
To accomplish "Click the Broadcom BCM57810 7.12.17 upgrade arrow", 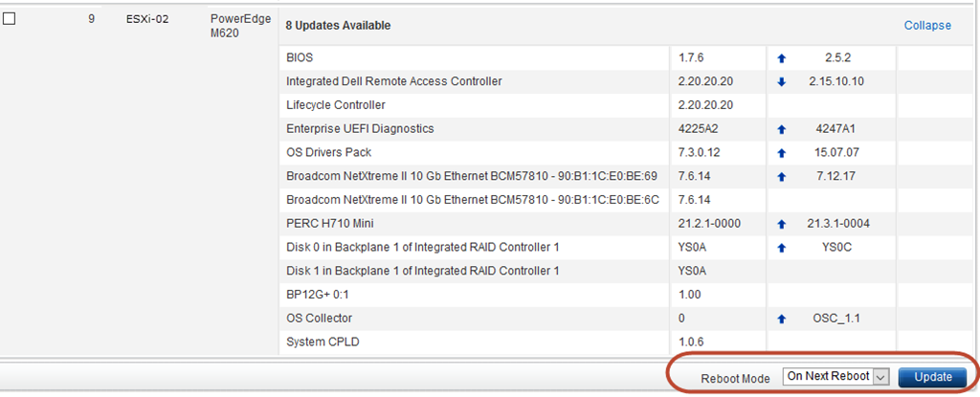I will [x=781, y=177].
